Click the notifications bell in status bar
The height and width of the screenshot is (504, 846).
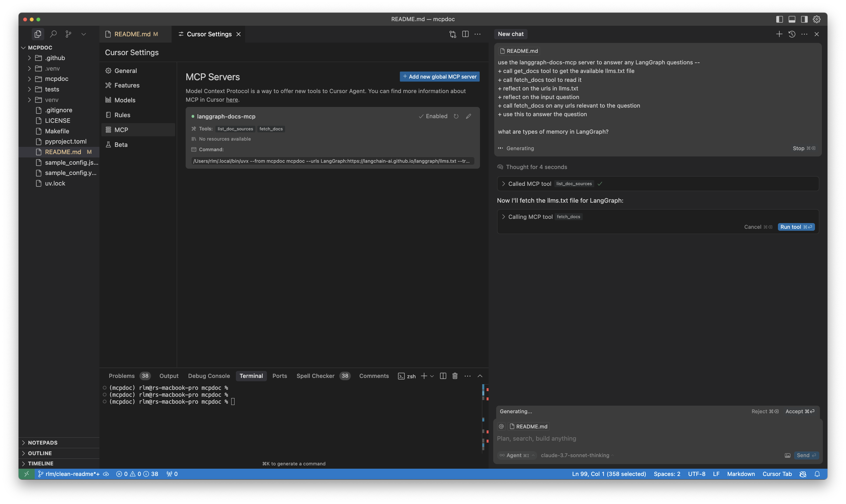817,474
